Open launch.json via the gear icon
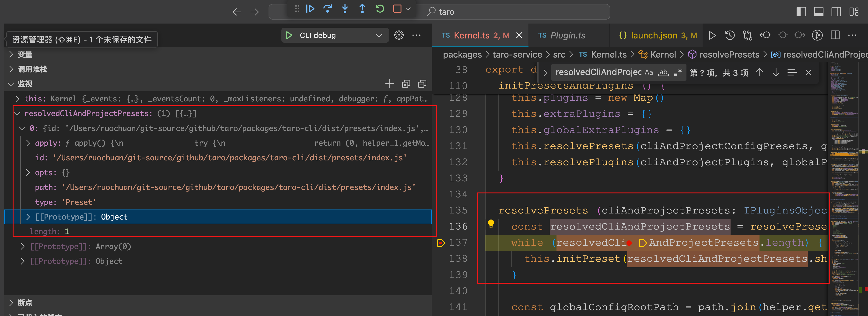The height and width of the screenshot is (316, 868). (399, 35)
